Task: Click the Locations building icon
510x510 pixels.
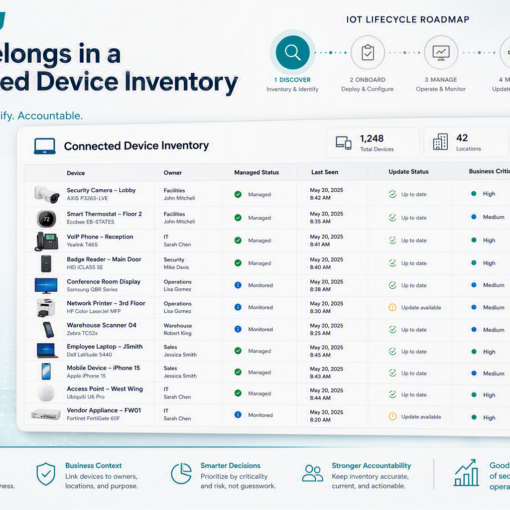Action: click(440, 142)
